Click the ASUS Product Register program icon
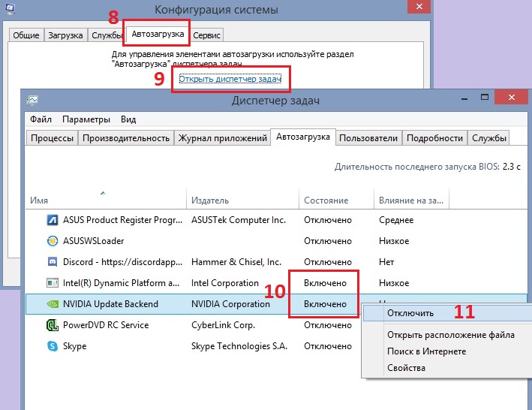532x410 pixels. pyautogui.click(x=53, y=220)
